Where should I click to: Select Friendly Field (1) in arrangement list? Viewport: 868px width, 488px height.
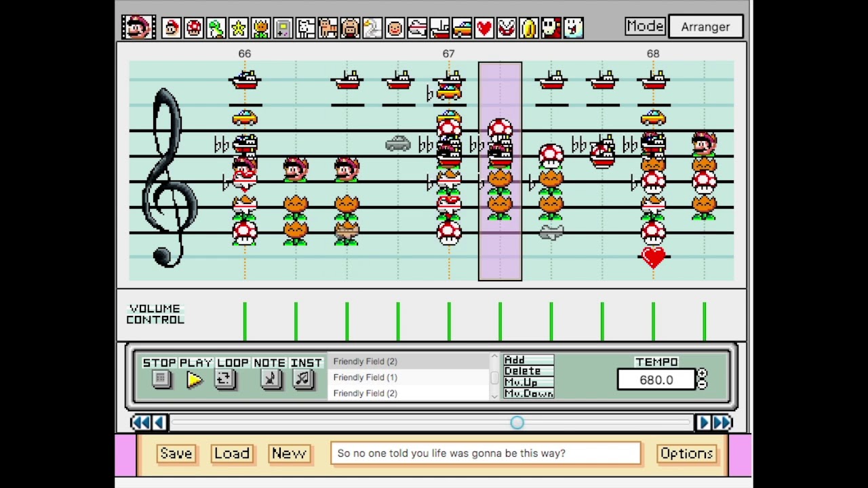[408, 378]
